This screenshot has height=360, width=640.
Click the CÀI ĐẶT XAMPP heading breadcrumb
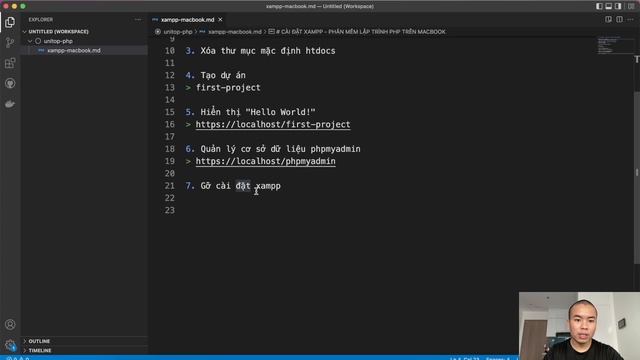coord(361,31)
